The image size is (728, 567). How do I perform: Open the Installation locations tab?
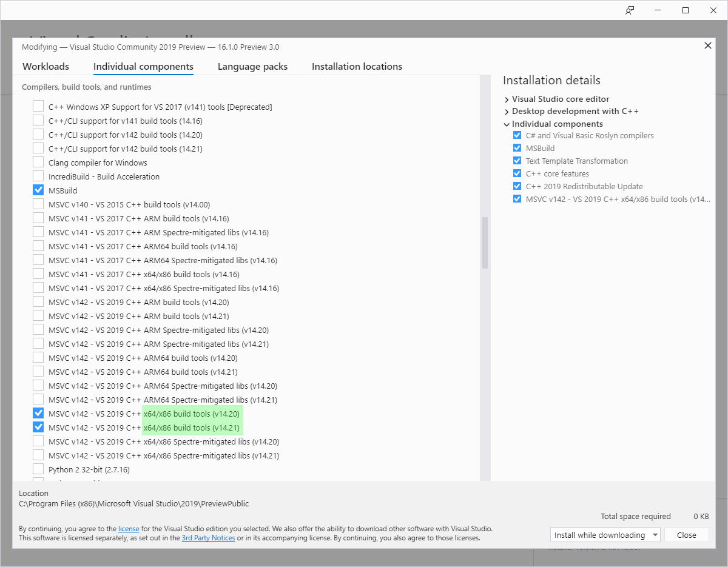tap(357, 67)
